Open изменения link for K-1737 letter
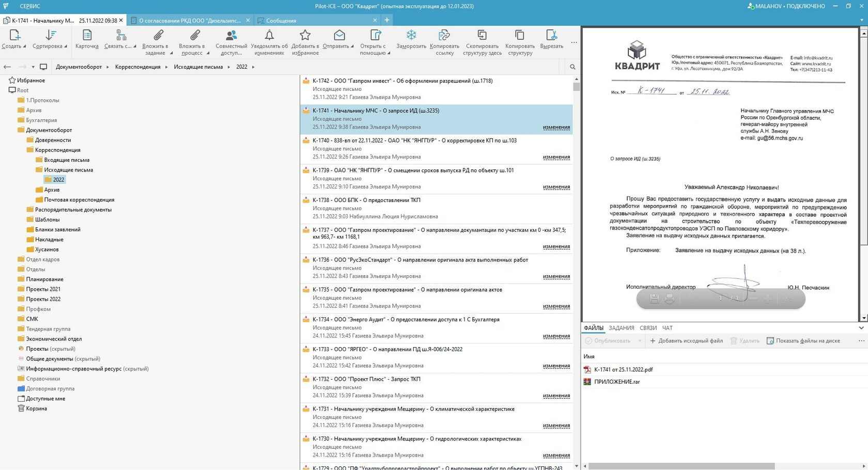This screenshot has height=470, width=868. pos(556,246)
